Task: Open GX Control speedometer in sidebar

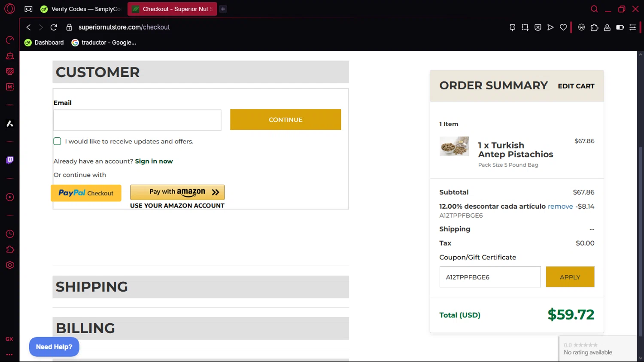Action: point(9,40)
